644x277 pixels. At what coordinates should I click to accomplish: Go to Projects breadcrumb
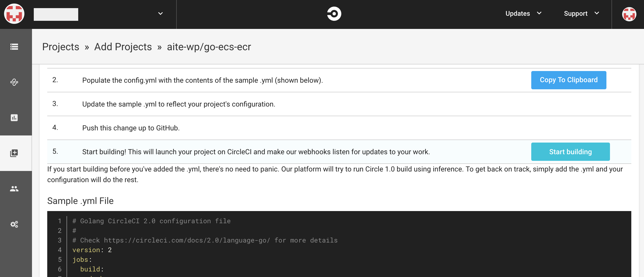tap(61, 47)
